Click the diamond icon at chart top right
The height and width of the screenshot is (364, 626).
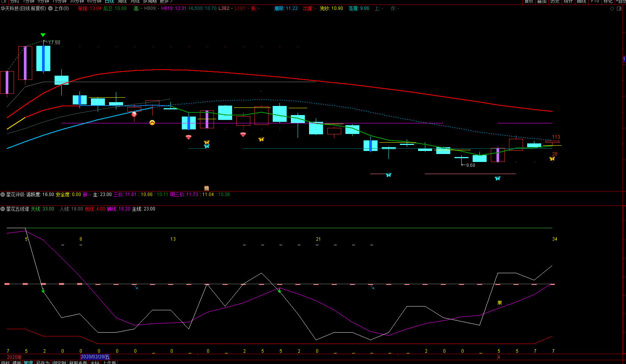[x=612, y=8]
